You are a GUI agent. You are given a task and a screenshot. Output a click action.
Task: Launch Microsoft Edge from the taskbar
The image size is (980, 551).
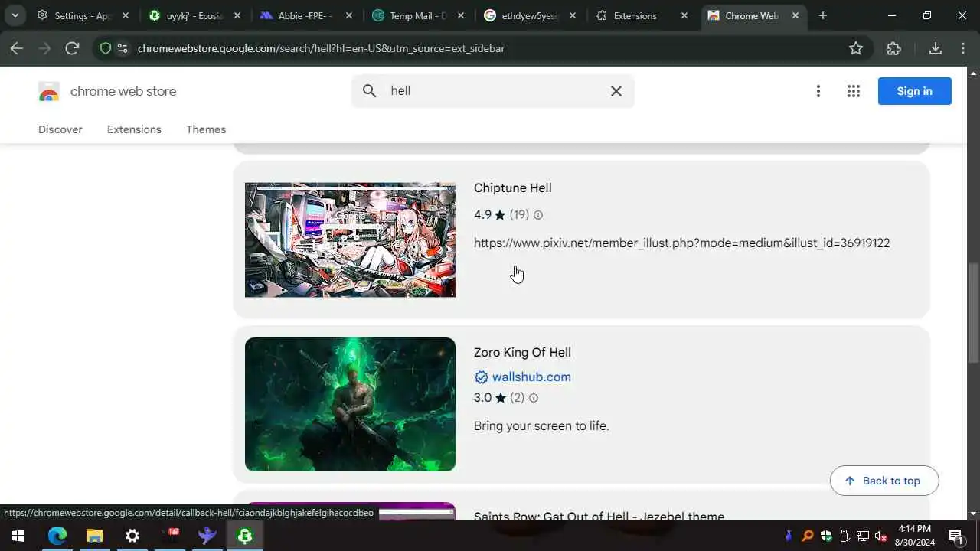(x=57, y=536)
